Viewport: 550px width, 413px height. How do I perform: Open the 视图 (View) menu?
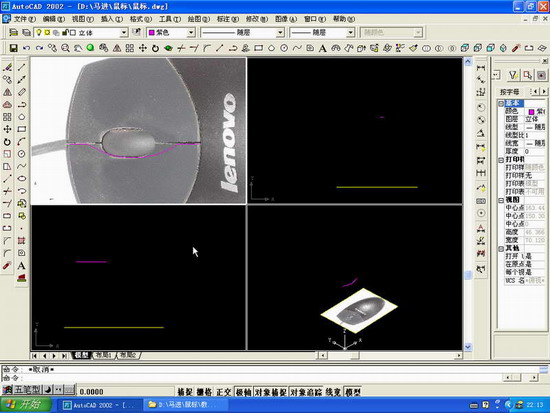click(83, 19)
